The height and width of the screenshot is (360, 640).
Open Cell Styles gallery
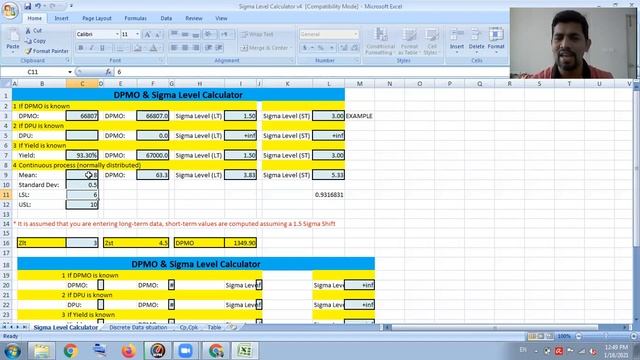(x=431, y=41)
